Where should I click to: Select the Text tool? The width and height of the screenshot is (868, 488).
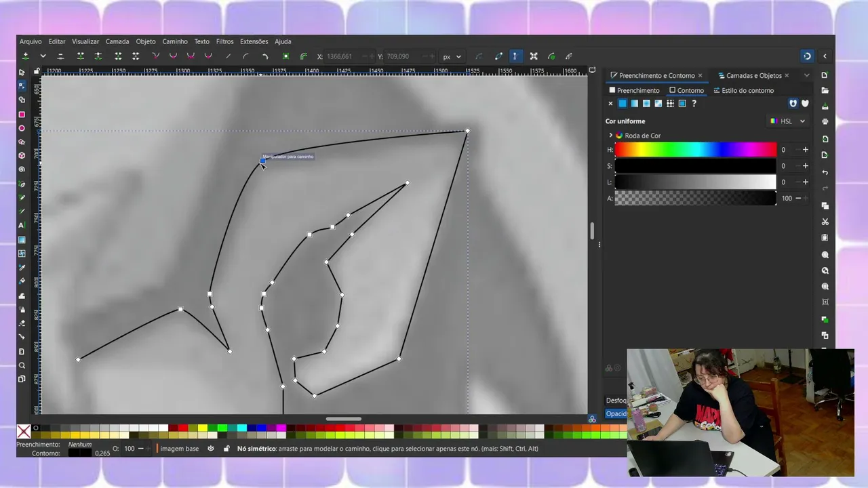pyautogui.click(x=22, y=225)
